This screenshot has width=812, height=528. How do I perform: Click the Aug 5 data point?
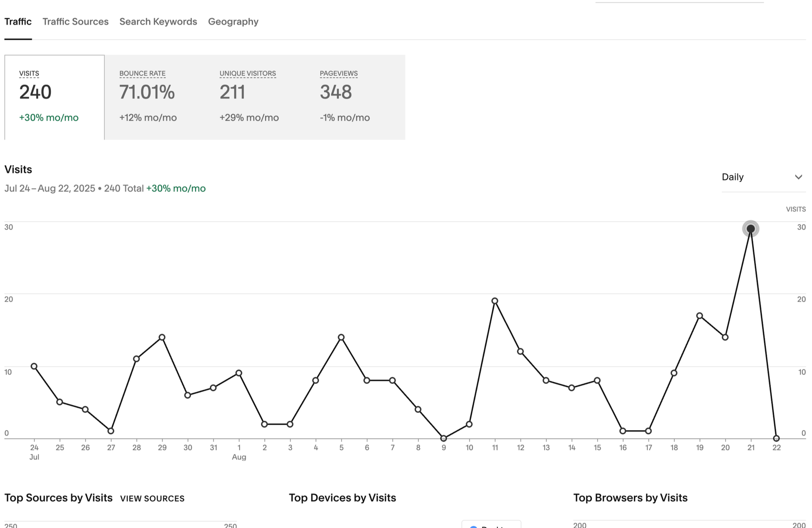(x=341, y=337)
